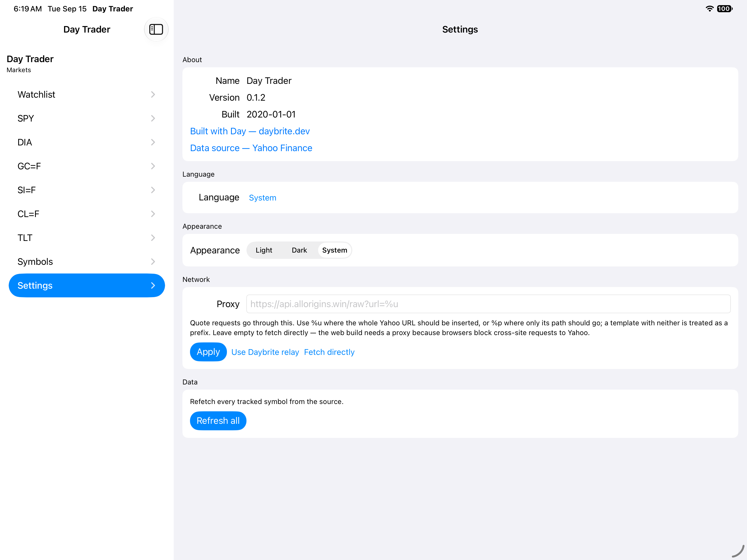Open the Language dropdown set to System

point(262,198)
